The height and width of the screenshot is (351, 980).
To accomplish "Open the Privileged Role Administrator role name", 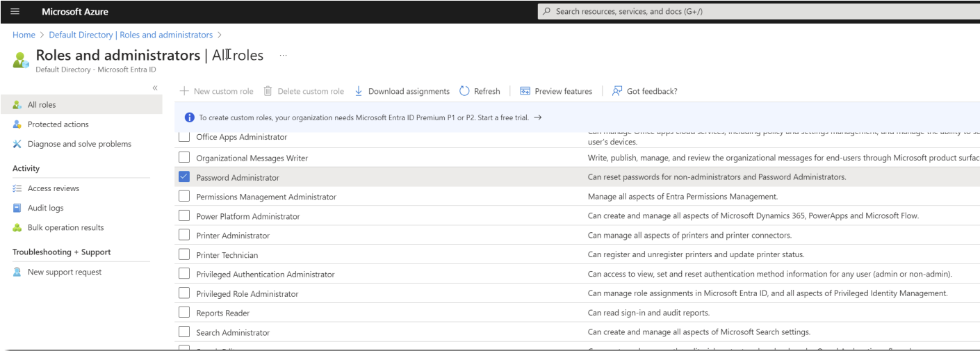I will pos(247,294).
